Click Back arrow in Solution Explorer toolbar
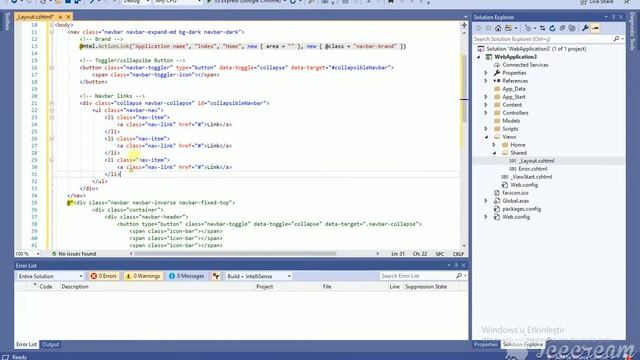This screenshot has height=360, width=640. [478, 28]
